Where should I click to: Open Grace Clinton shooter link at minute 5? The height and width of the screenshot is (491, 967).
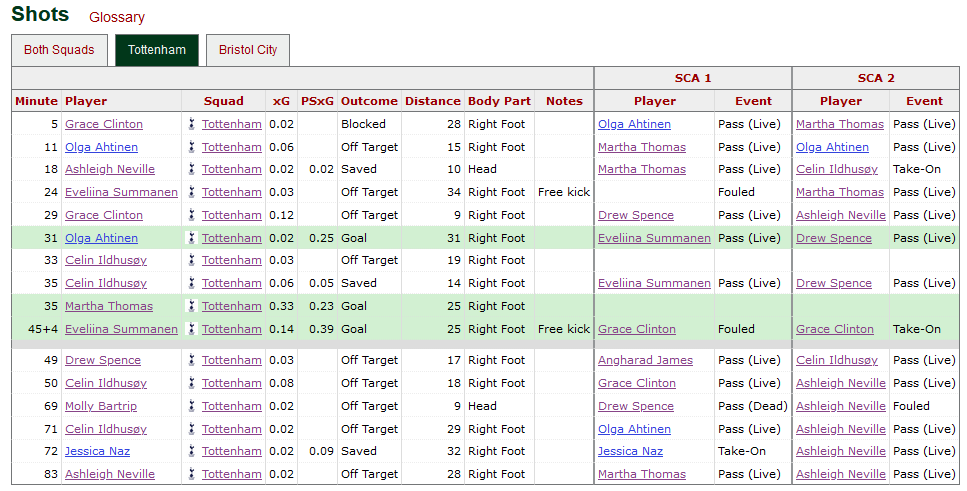104,124
